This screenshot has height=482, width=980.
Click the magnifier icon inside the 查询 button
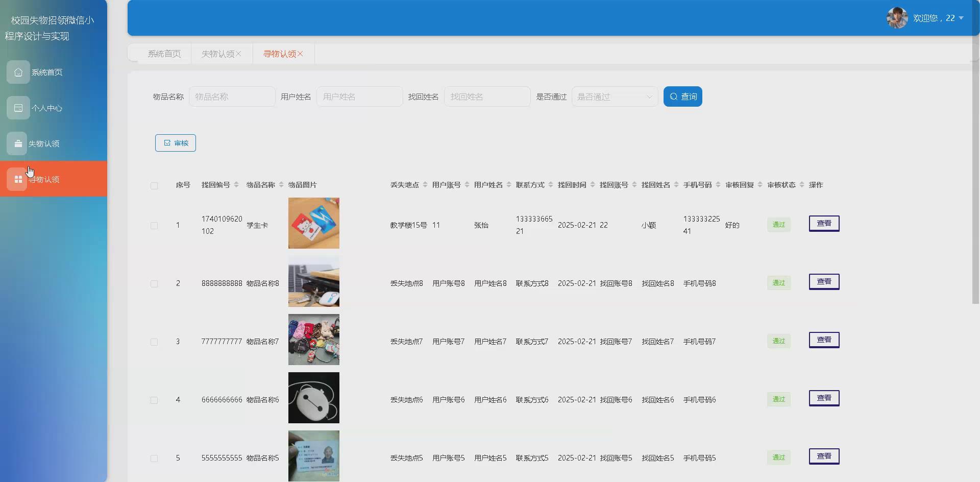[x=674, y=96]
